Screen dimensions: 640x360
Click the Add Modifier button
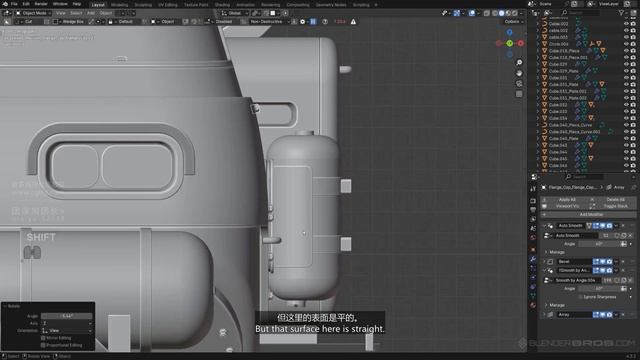click(588, 214)
